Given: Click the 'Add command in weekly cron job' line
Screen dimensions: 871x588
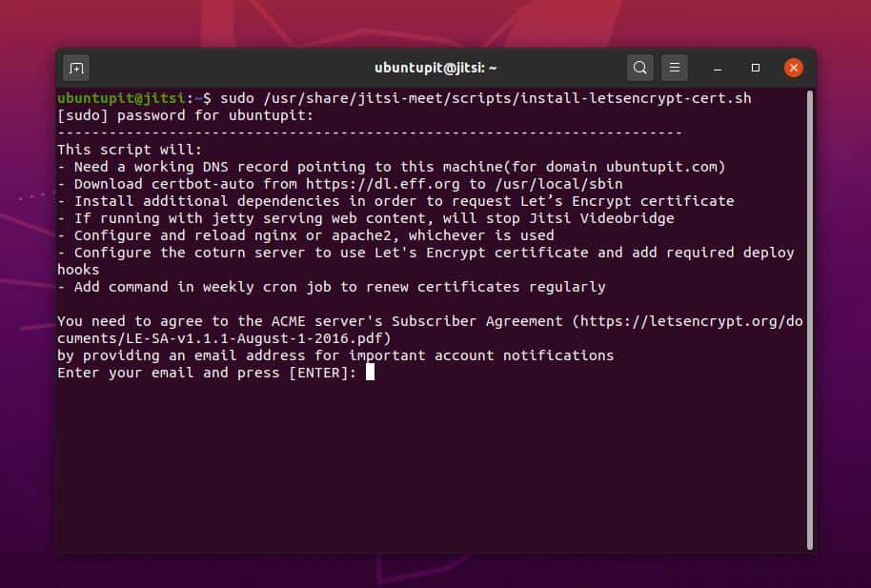Looking at the screenshot, I should (331, 287).
